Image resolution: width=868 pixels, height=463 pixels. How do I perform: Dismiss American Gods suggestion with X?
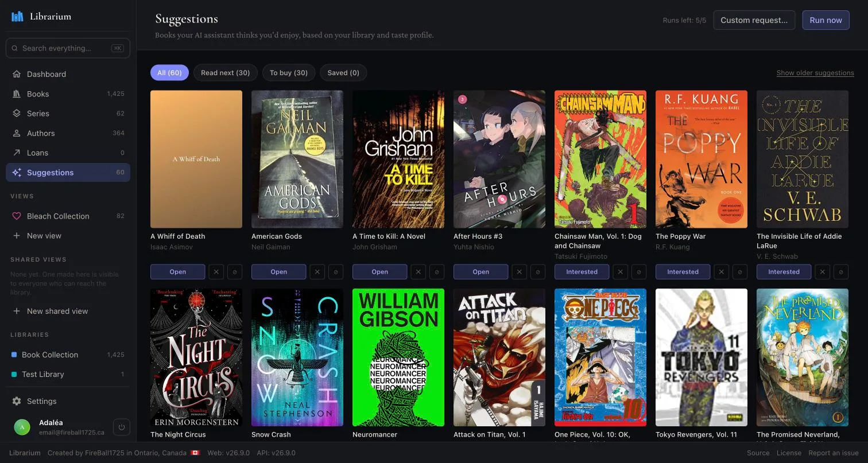point(317,272)
